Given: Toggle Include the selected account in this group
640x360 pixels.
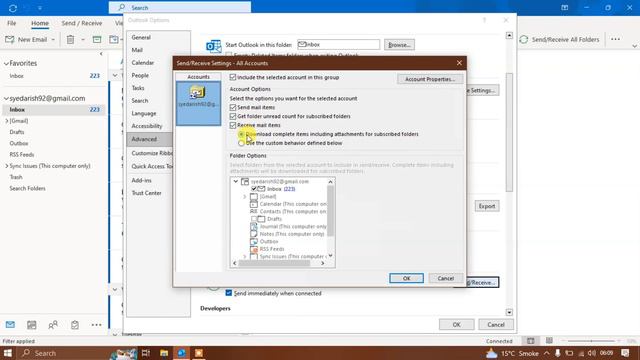Looking at the screenshot, I should 233,77.
